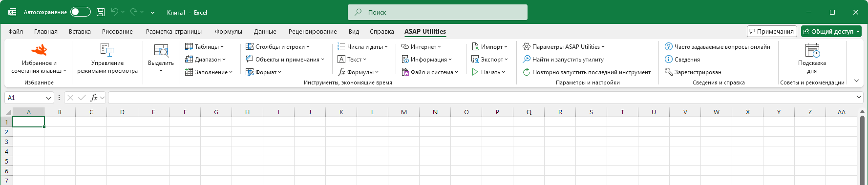Open Параметры ASAP Utilities settings
This screenshot has width=868, height=185.
564,47
